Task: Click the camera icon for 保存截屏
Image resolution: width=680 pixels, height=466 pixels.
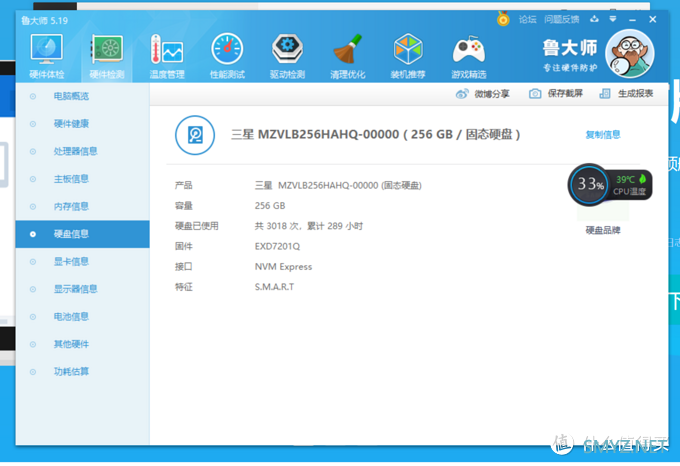Action: tap(535, 94)
